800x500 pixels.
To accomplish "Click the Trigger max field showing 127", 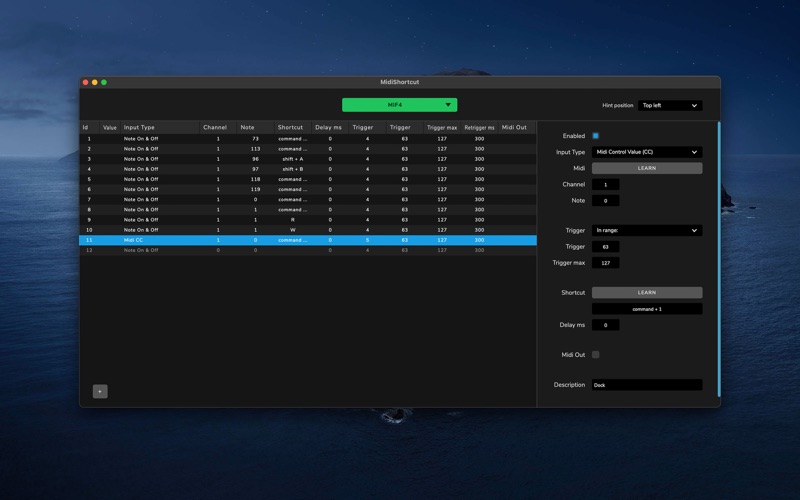I will pos(606,263).
